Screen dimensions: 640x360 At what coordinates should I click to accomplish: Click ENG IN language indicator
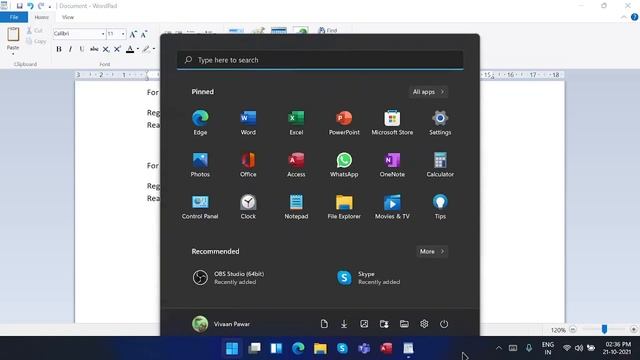[x=548, y=348]
